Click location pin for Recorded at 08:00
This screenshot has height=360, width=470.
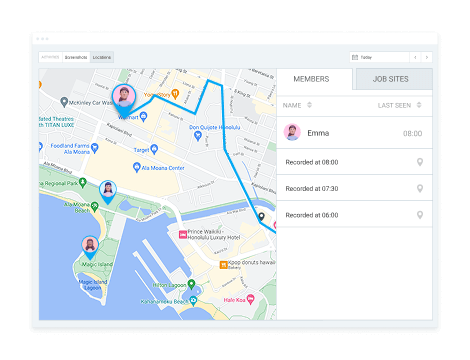click(x=420, y=162)
